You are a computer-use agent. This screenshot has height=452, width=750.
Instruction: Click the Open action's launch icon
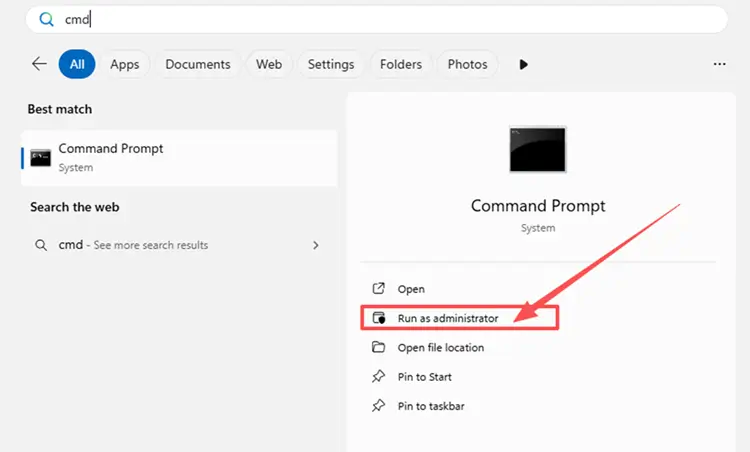point(378,288)
